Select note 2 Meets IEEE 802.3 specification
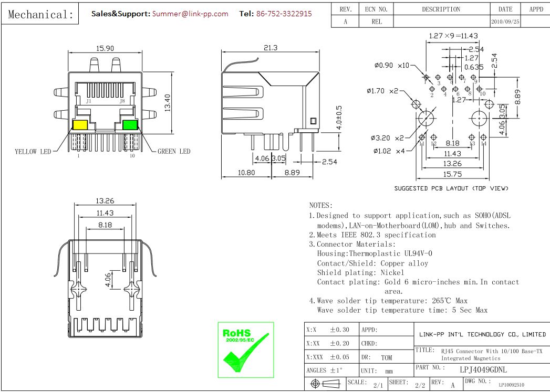The width and height of the screenshot is (550, 392). 372,235
